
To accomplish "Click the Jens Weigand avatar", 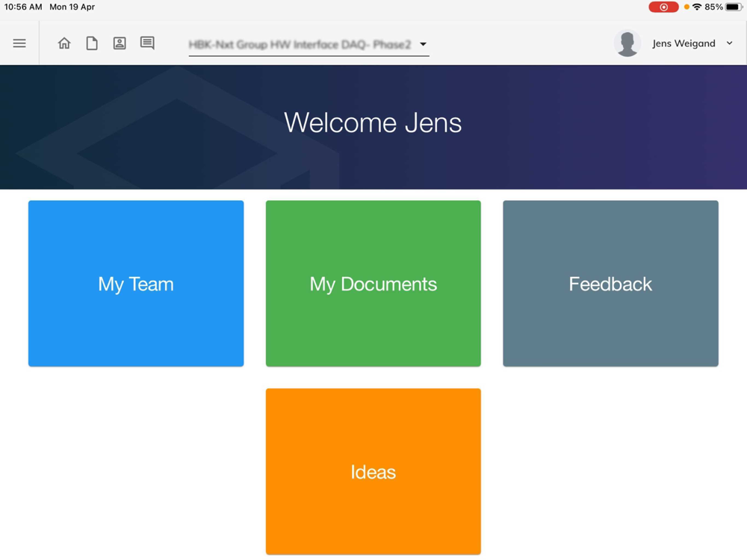I will (627, 43).
